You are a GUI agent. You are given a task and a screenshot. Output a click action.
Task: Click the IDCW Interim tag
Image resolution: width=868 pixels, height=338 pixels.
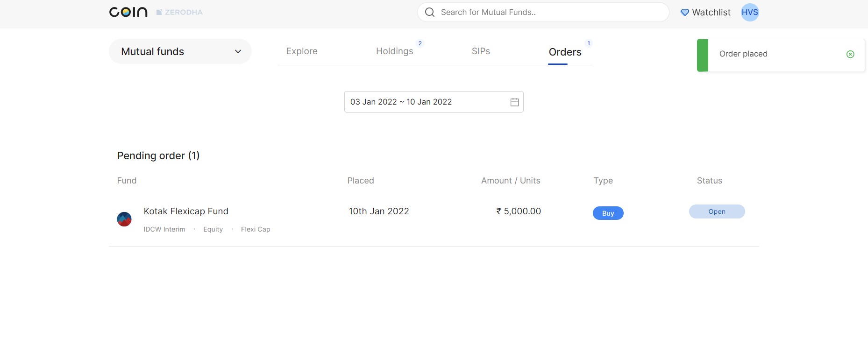[x=164, y=229]
